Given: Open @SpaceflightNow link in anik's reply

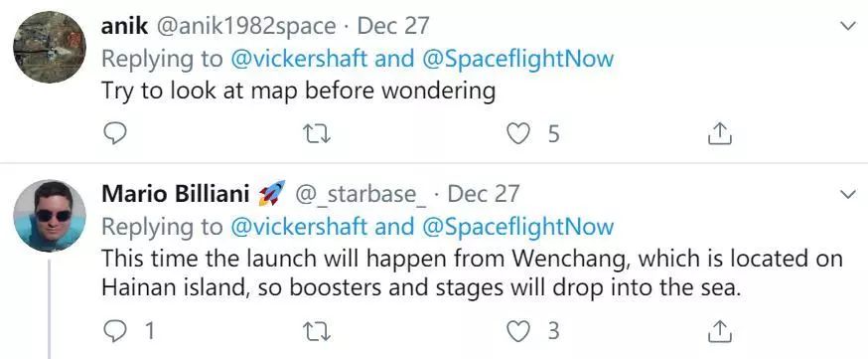Looking at the screenshot, I should pyautogui.click(x=518, y=60).
